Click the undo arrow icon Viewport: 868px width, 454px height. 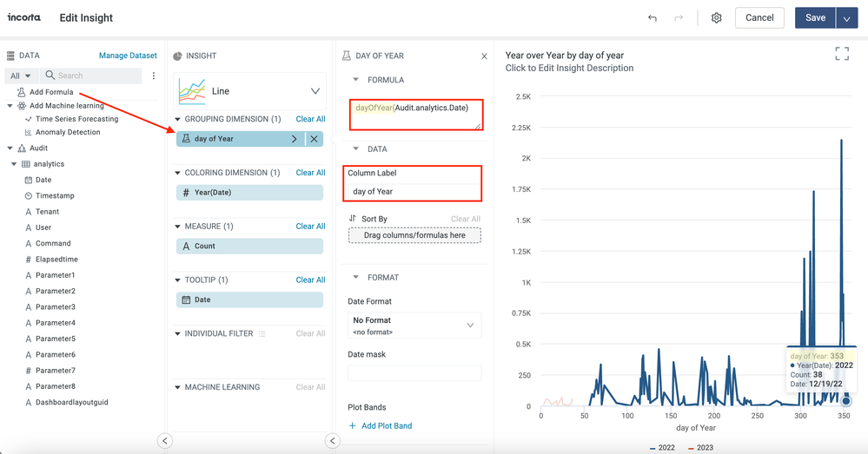tap(653, 18)
